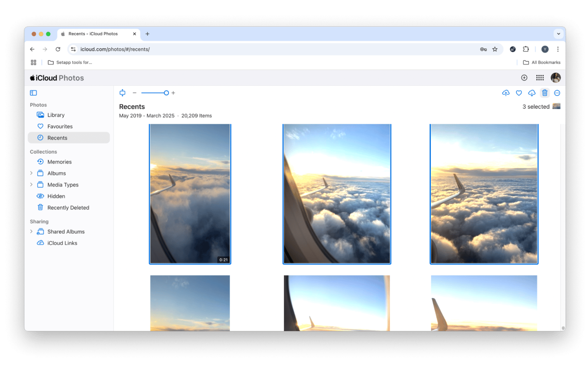Upload photos via the cloud upload icon
This screenshot has height=366, width=588.
pos(505,93)
